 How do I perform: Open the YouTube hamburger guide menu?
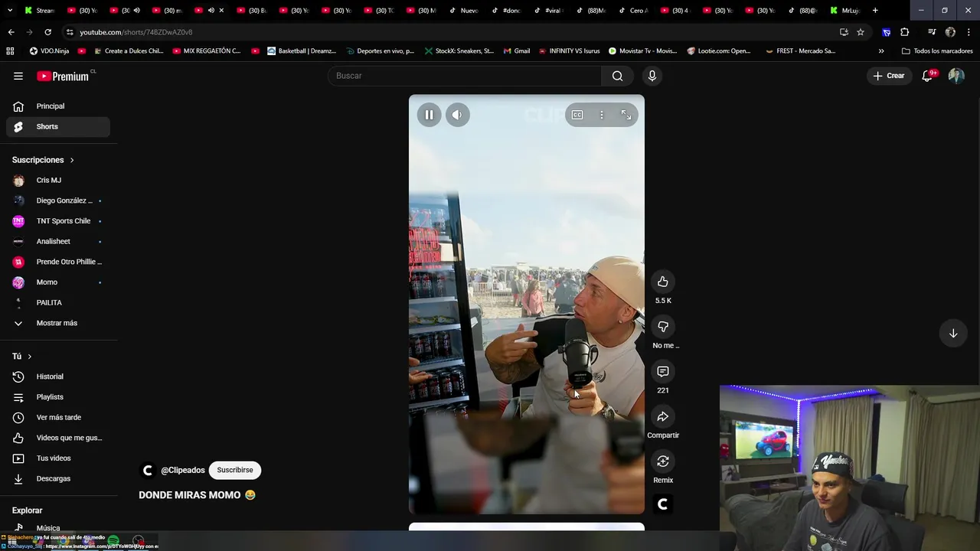[18, 76]
